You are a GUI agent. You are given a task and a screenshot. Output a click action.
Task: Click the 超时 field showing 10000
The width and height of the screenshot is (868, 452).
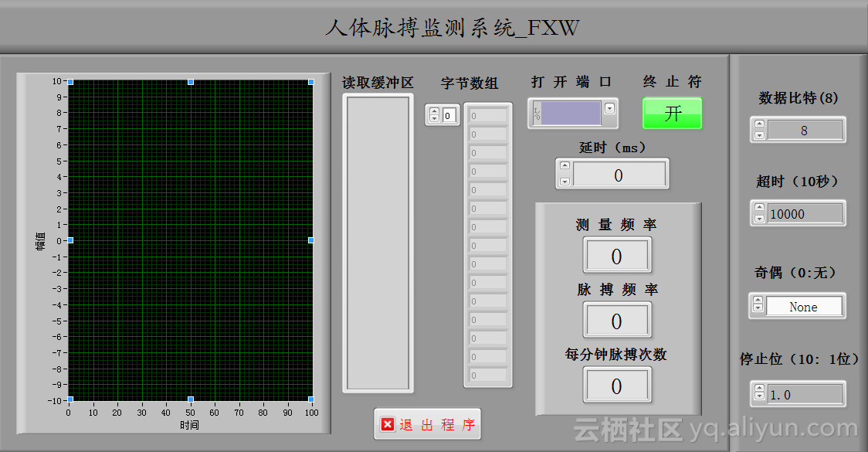click(x=805, y=214)
